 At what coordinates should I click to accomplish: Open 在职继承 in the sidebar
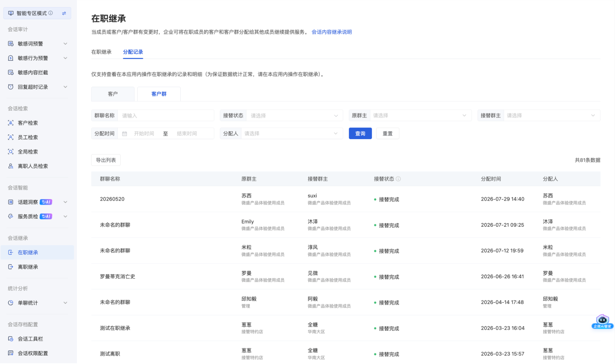coord(37,252)
